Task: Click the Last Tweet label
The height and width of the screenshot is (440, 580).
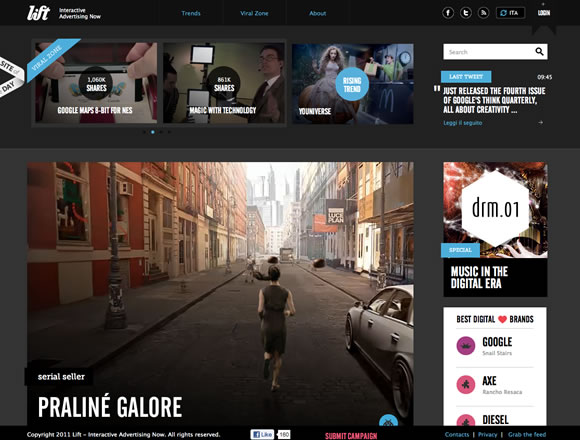Action: [466, 77]
